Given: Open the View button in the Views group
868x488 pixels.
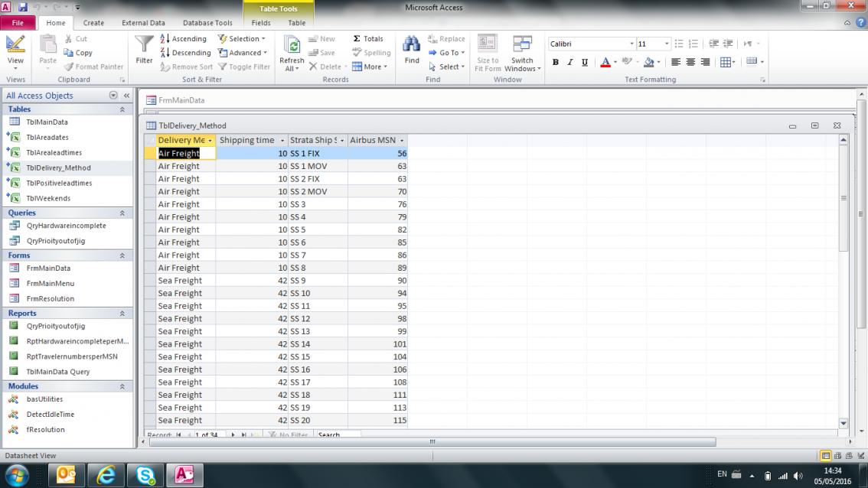Looking at the screenshot, I should (x=15, y=53).
